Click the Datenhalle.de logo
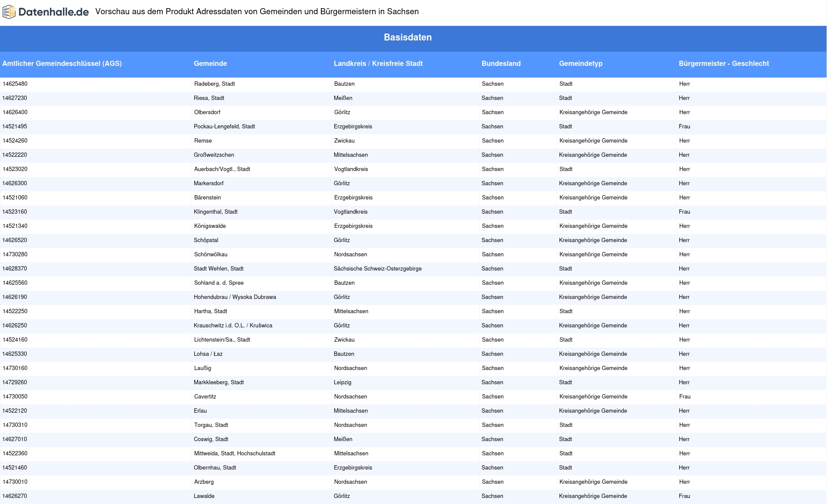 46,12
